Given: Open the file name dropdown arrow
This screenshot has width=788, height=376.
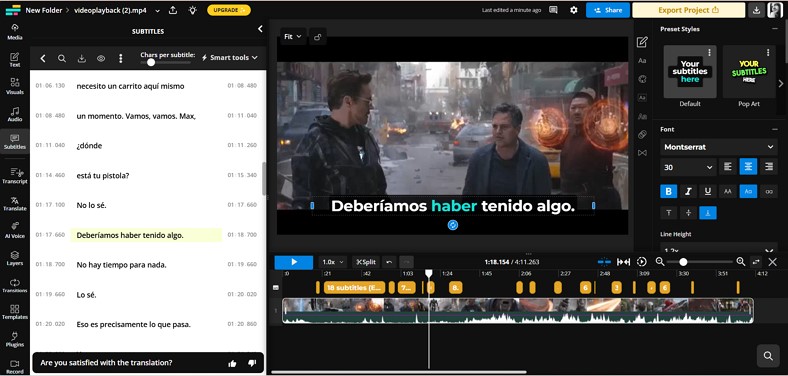Looking at the screenshot, I should pyautogui.click(x=158, y=10).
